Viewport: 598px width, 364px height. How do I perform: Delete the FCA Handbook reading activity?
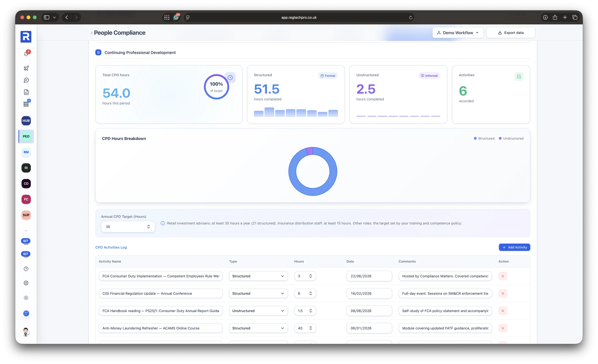[503, 311]
